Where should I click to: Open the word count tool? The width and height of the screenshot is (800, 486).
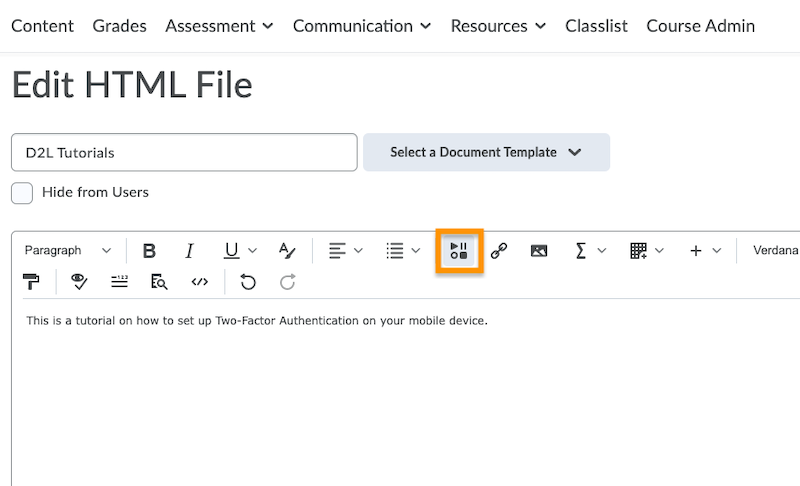click(x=119, y=282)
